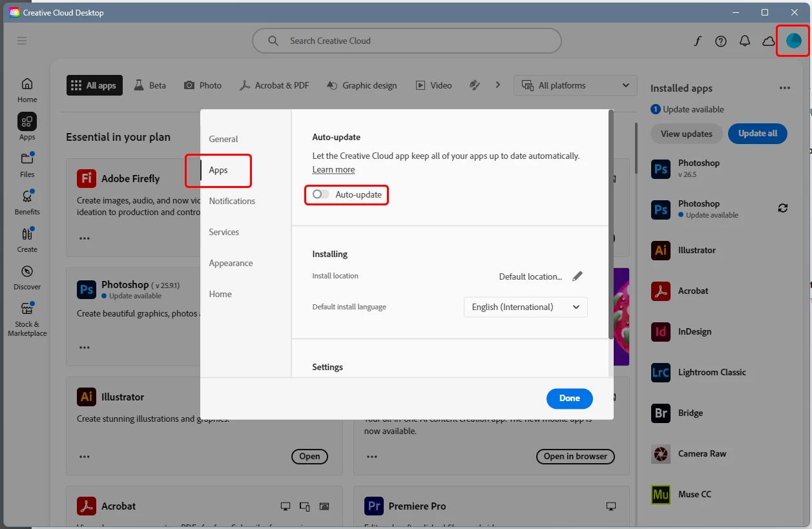This screenshot has width=812, height=529.
Task: Switch to the Acrobat & PDF tab
Action: click(x=274, y=85)
